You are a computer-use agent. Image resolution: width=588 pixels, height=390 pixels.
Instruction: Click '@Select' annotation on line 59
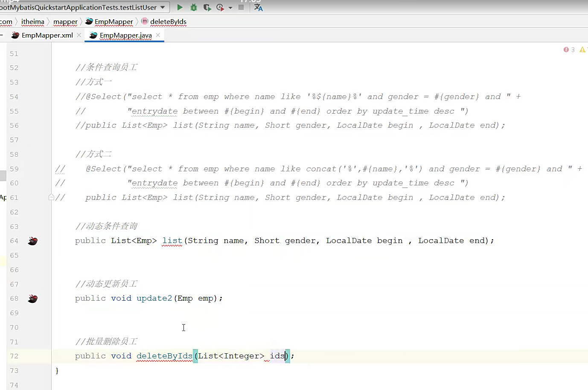point(103,169)
